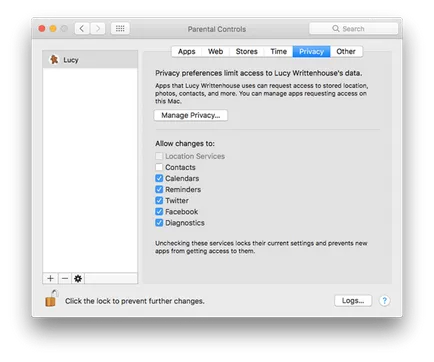Close the window with the red button
Screen dimensions: 434x362
click(x=42, y=29)
